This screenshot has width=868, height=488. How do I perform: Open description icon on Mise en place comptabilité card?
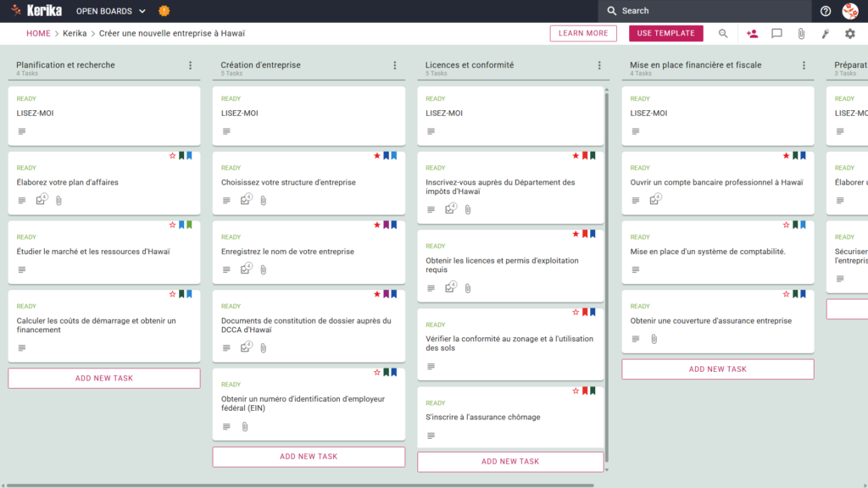(x=636, y=269)
